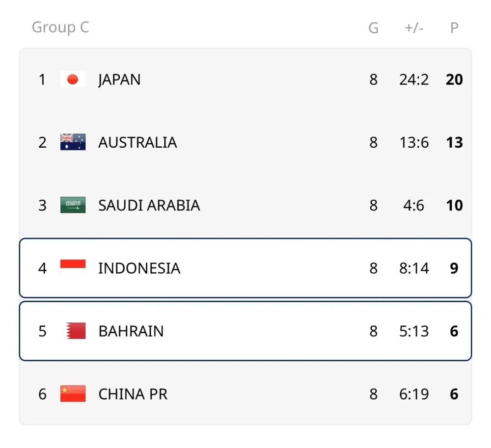The height and width of the screenshot is (448, 491).
Task: Open the CHINA PR team name
Action: (x=133, y=394)
